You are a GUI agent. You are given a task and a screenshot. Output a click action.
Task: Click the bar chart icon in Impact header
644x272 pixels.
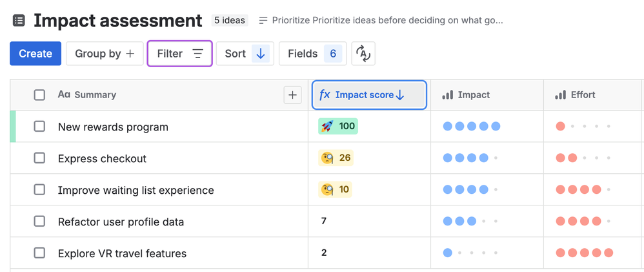point(447,95)
